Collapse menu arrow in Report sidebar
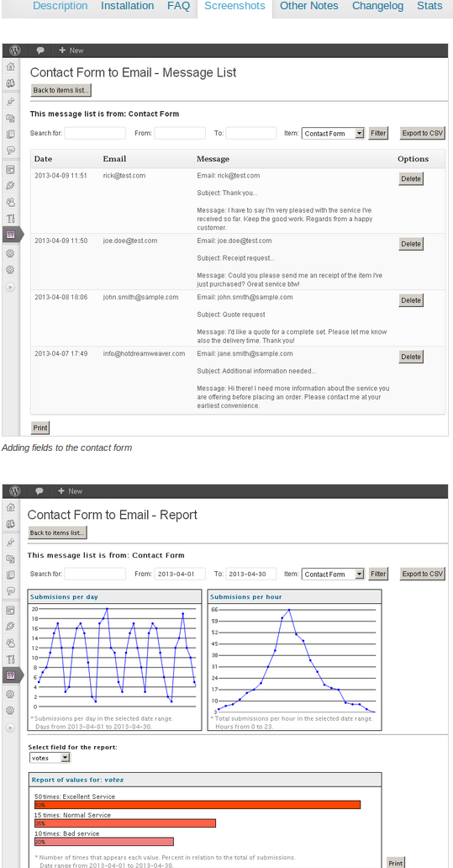The image size is (453, 868). 11,728
